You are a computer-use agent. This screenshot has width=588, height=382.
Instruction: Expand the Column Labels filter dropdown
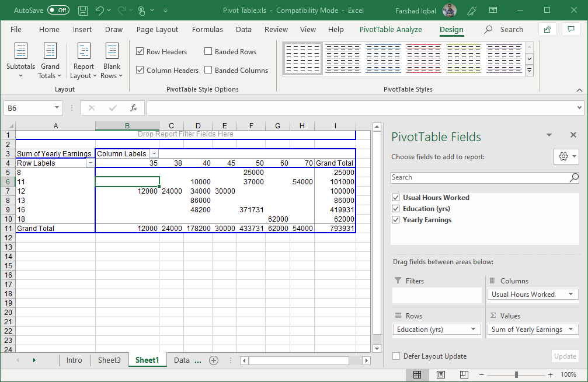[x=154, y=153]
